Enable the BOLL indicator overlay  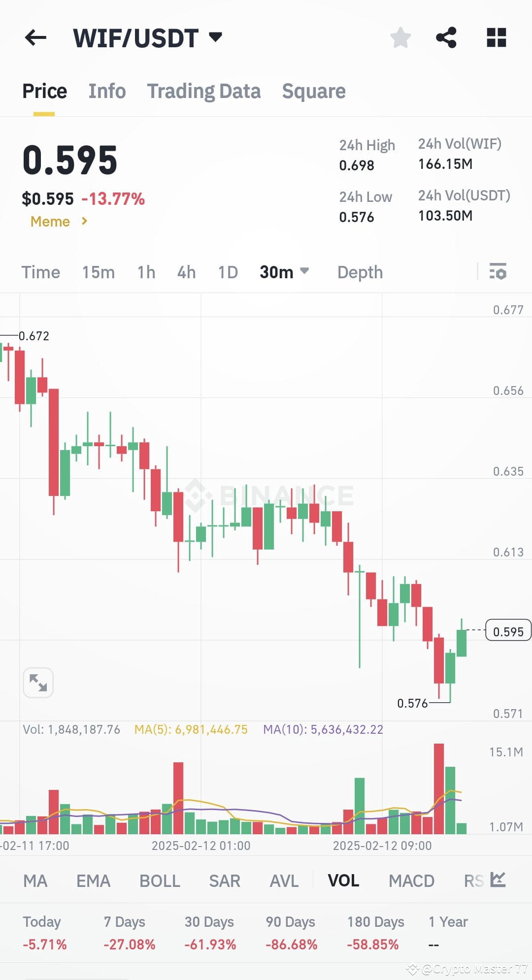point(159,881)
